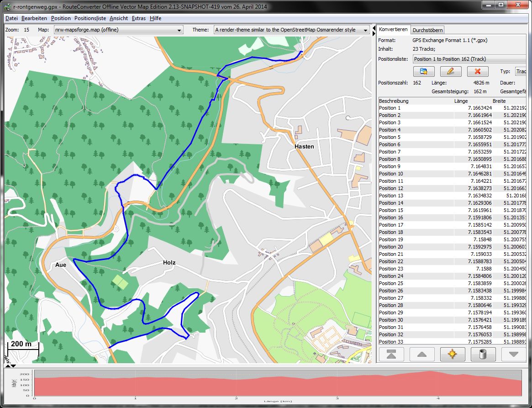This screenshot has height=408, width=532.
Task: Click the red X delete position list button
Action: point(478,71)
